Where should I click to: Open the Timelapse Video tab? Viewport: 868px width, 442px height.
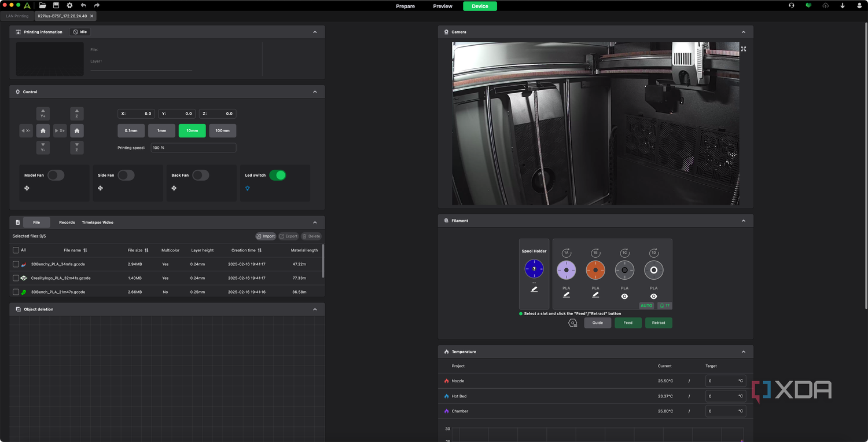click(97, 222)
